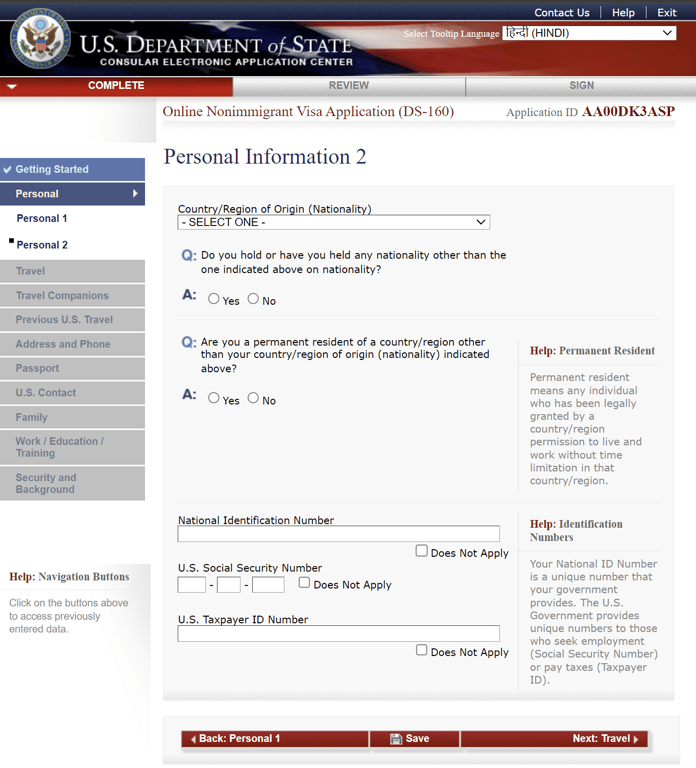Screen dimensions: 696x768
Task: Click the Contact Us link
Action: tap(562, 13)
